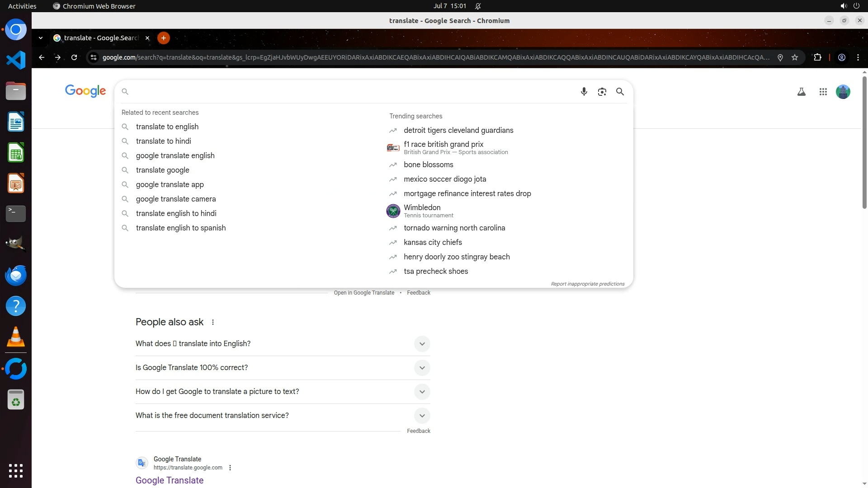868x488 pixels.
Task: Reload the page
Action: click(x=74, y=57)
